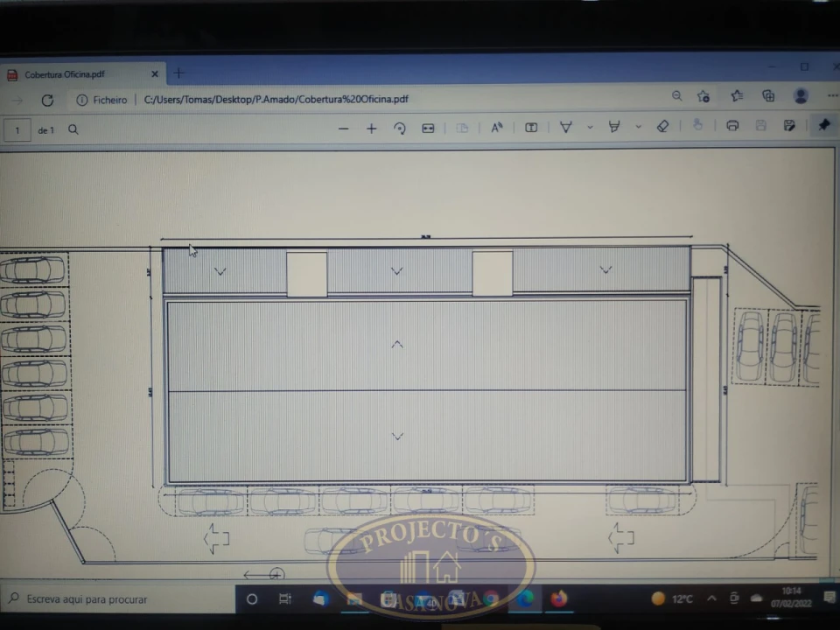This screenshot has width=840, height=630.
Task: Reload the current page
Action: point(47,101)
